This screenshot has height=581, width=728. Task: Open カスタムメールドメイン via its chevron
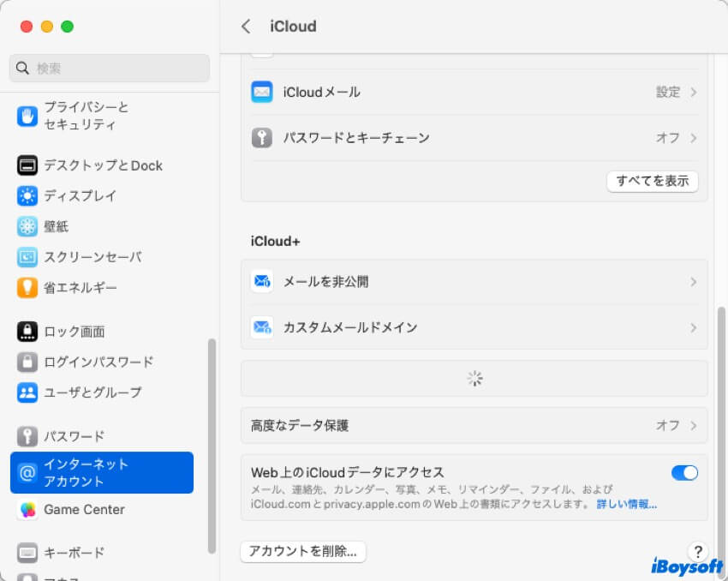coord(693,327)
